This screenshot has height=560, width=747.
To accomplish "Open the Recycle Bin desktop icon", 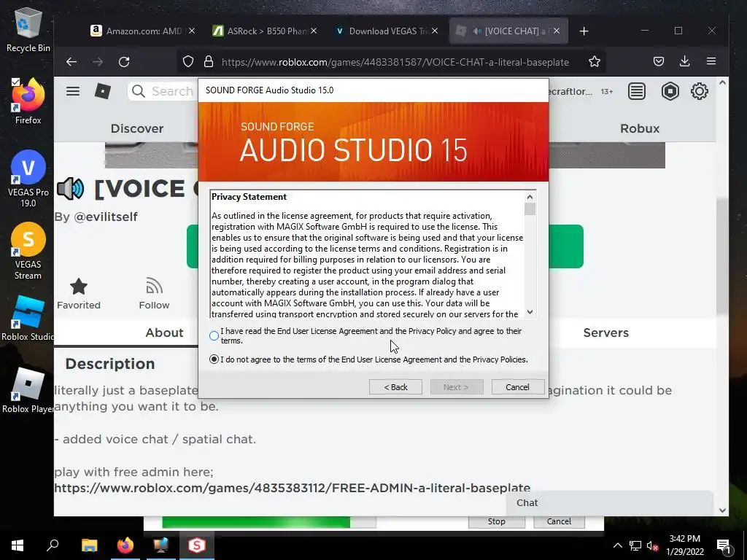I will 28,29.
